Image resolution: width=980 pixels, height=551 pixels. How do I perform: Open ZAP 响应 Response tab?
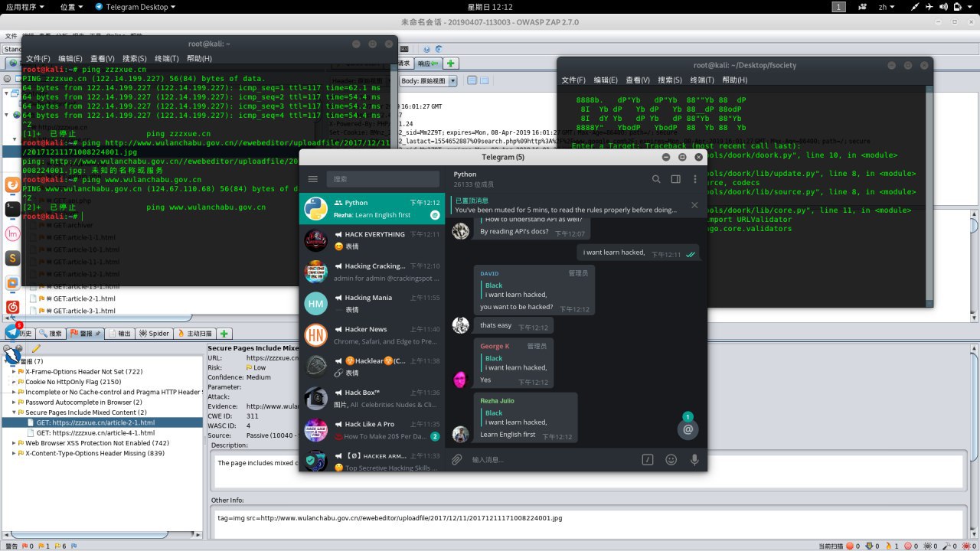[x=429, y=63]
